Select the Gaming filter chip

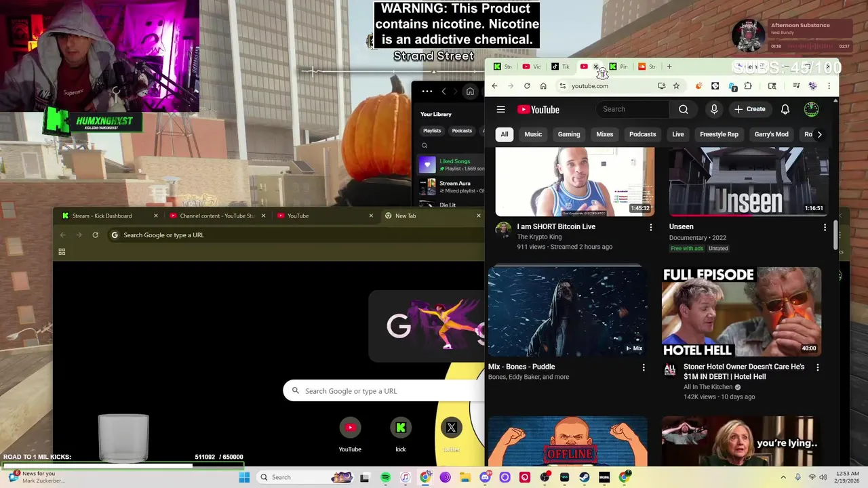569,134
